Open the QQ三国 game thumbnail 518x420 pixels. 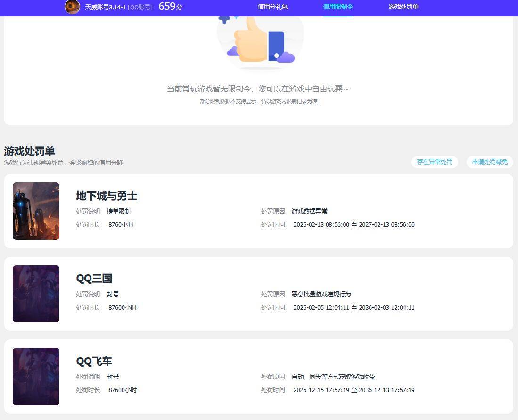36,294
